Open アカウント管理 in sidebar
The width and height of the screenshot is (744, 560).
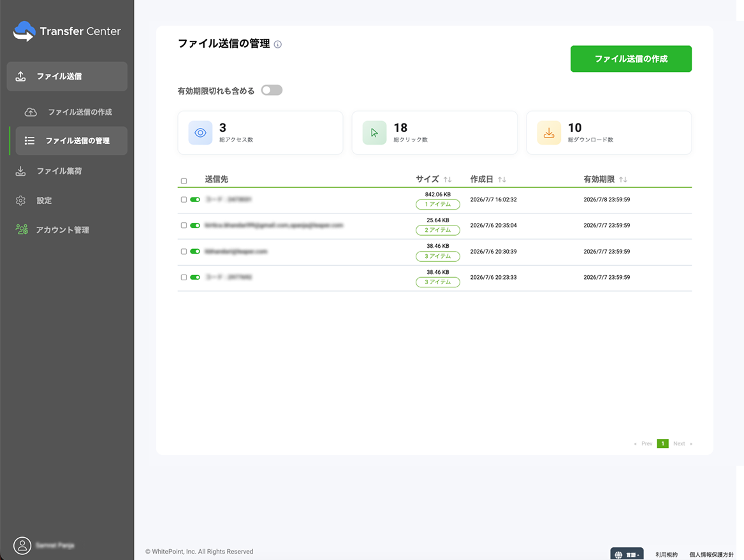(62, 230)
